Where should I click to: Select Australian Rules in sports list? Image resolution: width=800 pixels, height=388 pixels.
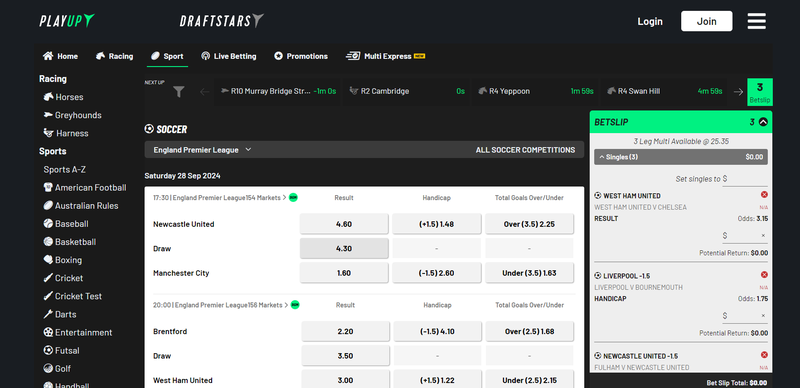pyautogui.click(x=81, y=206)
